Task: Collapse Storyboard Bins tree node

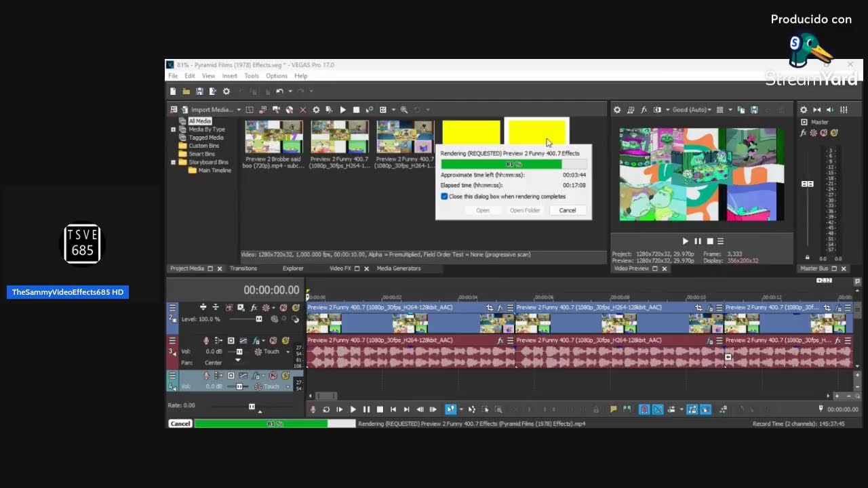Action: [x=173, y=162]
